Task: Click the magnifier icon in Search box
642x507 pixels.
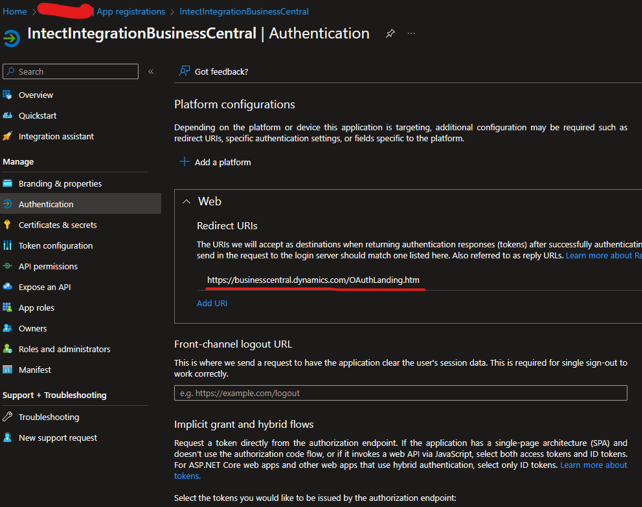Action: click(x=11, y=71)
